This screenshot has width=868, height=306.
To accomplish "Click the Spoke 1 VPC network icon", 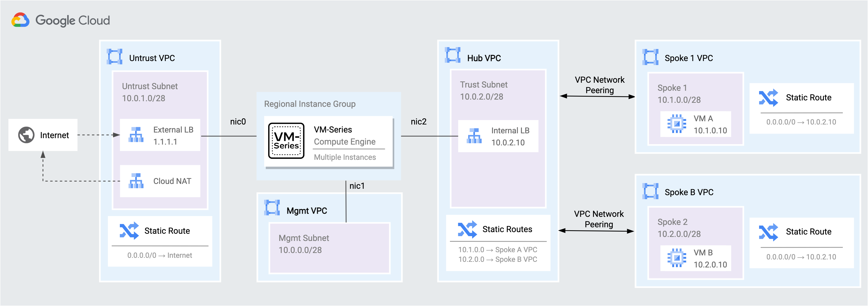I will [x=650, y=57].
